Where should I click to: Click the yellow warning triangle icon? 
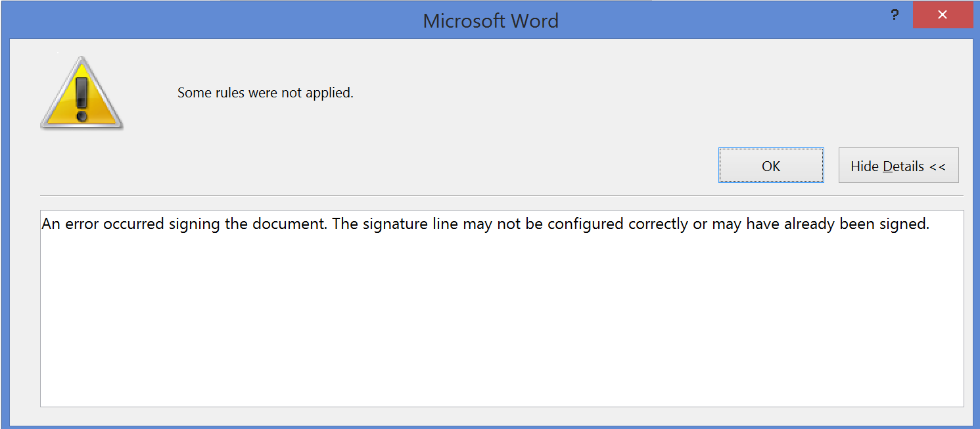[x=82, y=93]
